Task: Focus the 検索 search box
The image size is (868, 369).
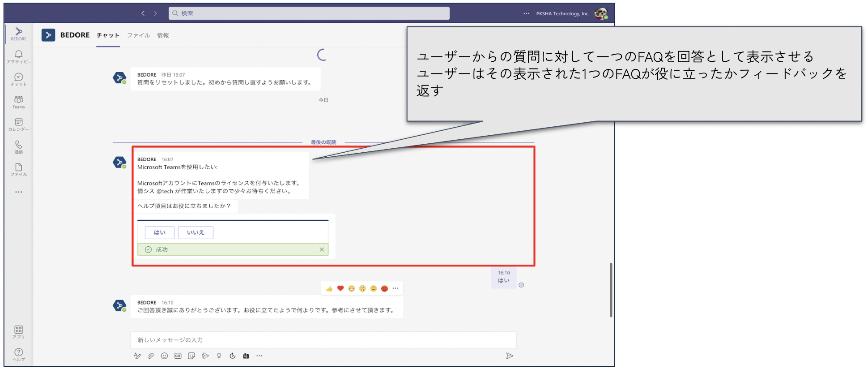Action: click(x=309, y=13)
